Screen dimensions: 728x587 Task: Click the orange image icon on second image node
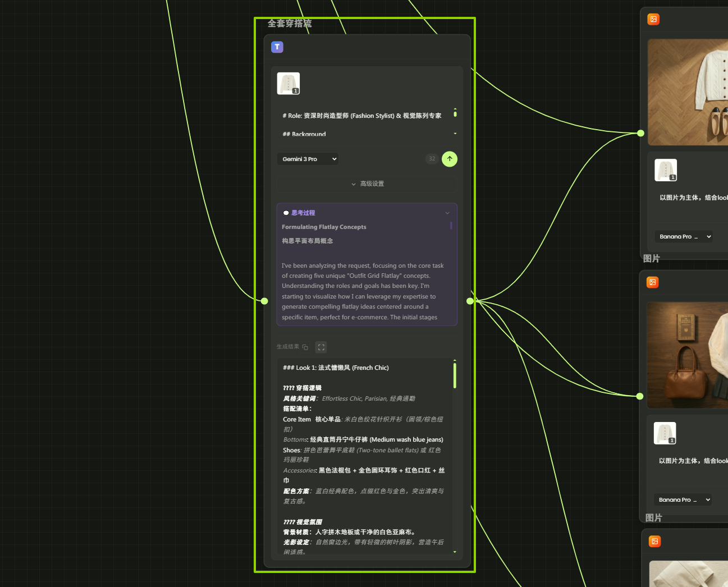click(x=653, y=282)
